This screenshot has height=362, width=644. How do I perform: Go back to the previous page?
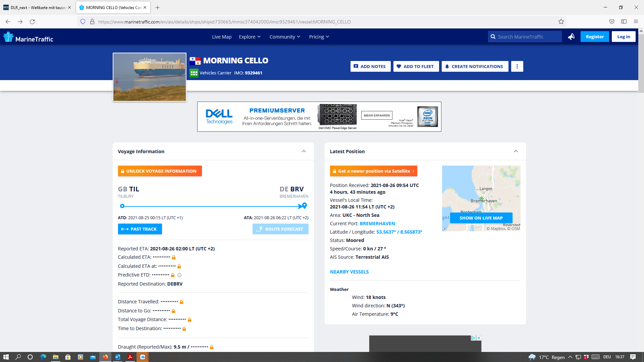8,22
